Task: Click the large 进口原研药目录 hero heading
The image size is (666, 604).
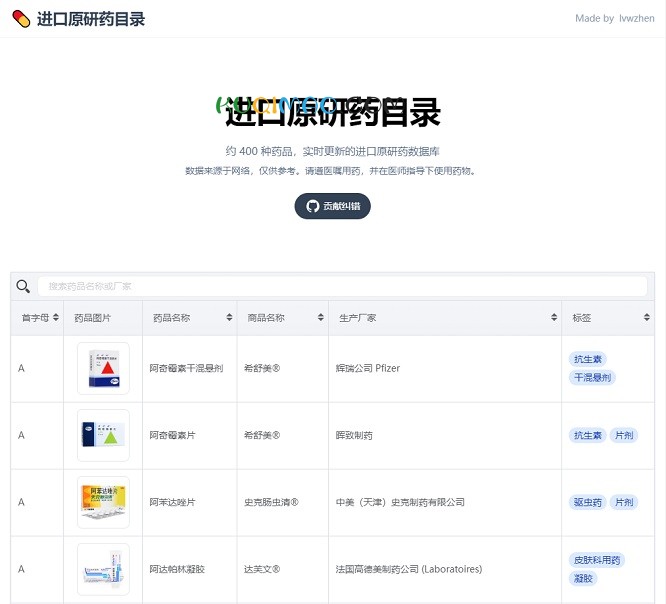Action: coord(333,112)
